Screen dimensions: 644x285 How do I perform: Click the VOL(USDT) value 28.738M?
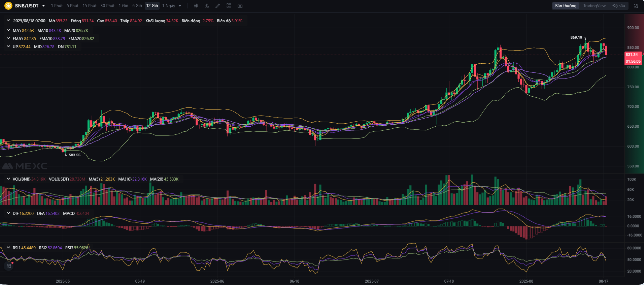(x=77, y=179)
